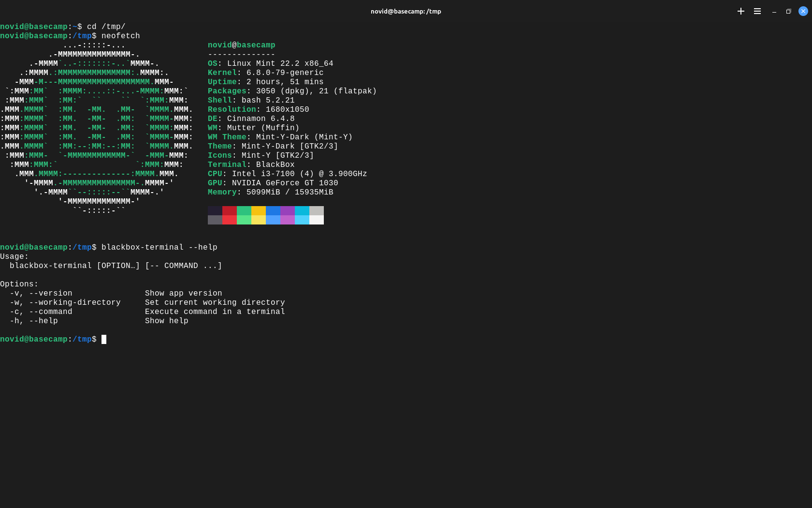Click the 'neofetch' command text
The image size is (812, 508).
(x=120, y=36)
